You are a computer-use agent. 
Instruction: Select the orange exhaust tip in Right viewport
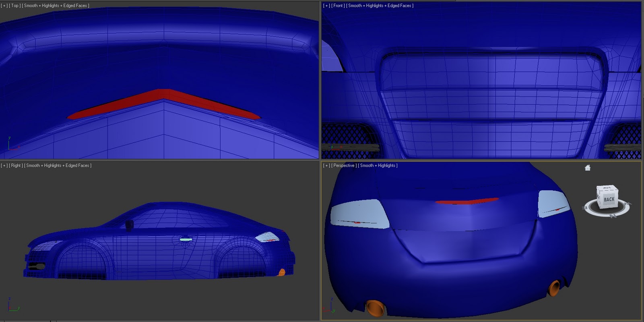point(282,272)
